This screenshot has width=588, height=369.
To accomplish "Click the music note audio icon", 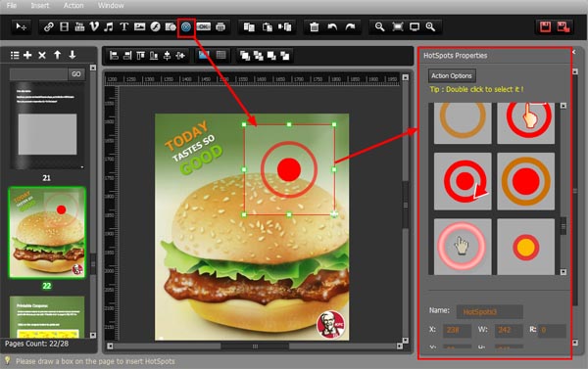I will coord(109,27).
